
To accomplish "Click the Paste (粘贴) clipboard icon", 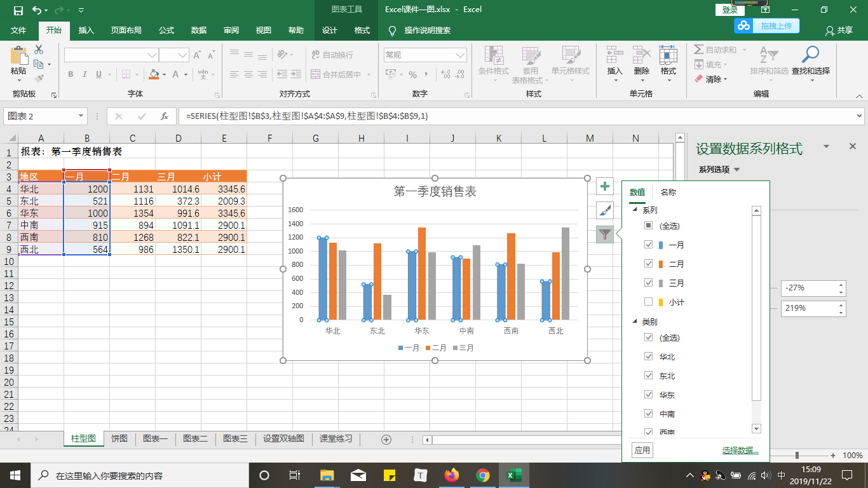I will (x=18, y=55).
